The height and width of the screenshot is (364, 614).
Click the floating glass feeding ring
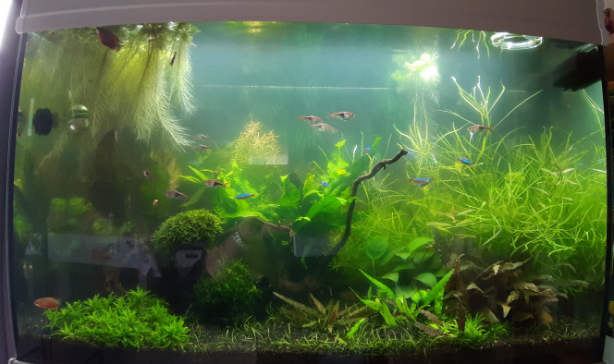tap(516, 41)
